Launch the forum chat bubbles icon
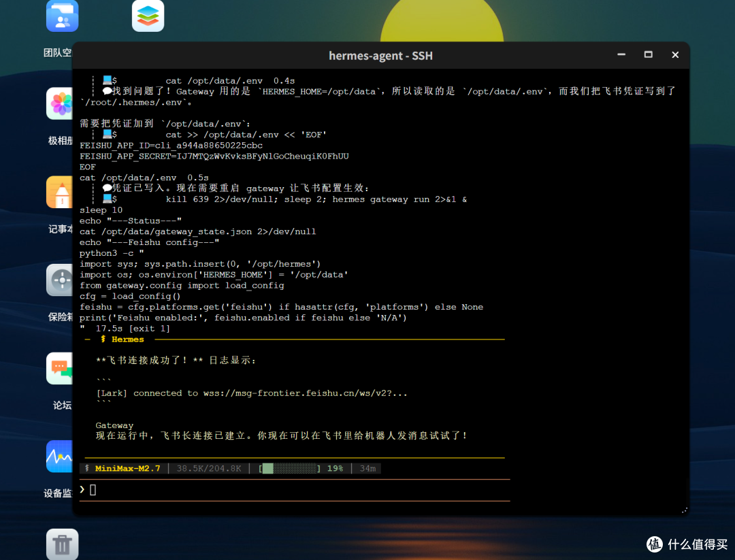Screen dimensions: 735x560 [x=59, y=368]
